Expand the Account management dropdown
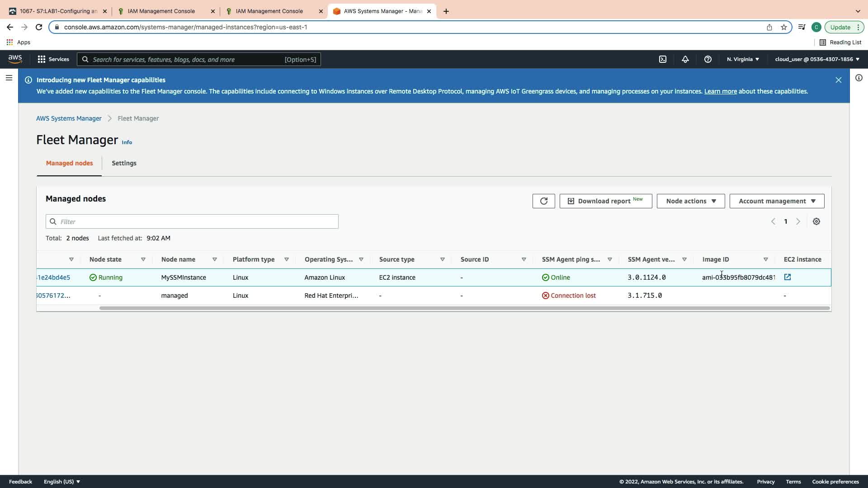868x488 pixels. [x=776, y=201]
